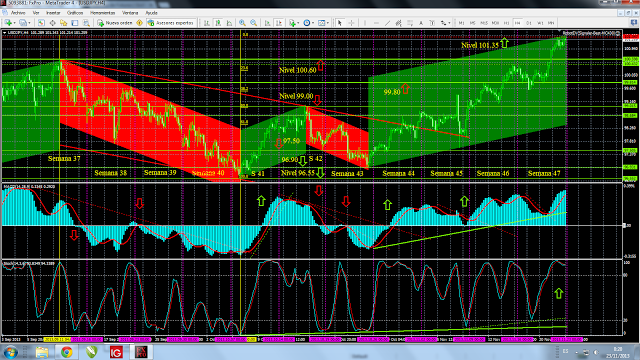640x360 pixels.
Task: Select the trendline drawing tool
Action: pos(387,23)
